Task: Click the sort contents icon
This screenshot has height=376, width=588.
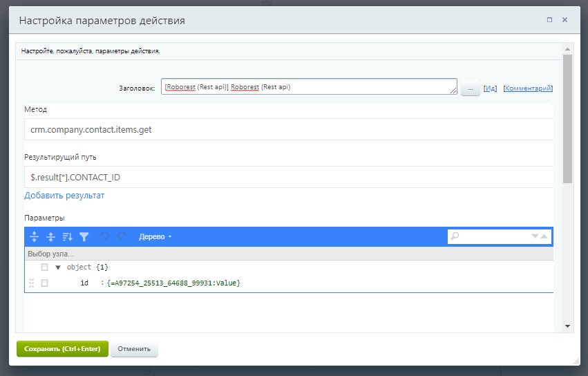Action: click(67, 236)
